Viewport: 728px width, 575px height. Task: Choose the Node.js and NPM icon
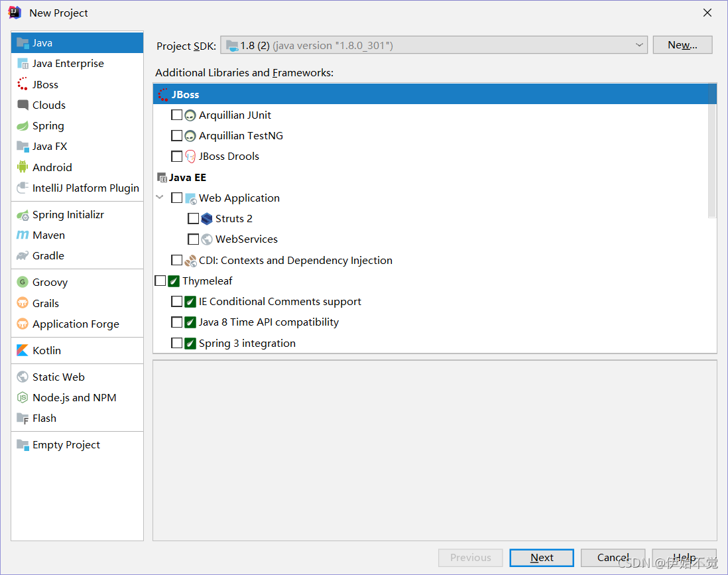point(23,397)
